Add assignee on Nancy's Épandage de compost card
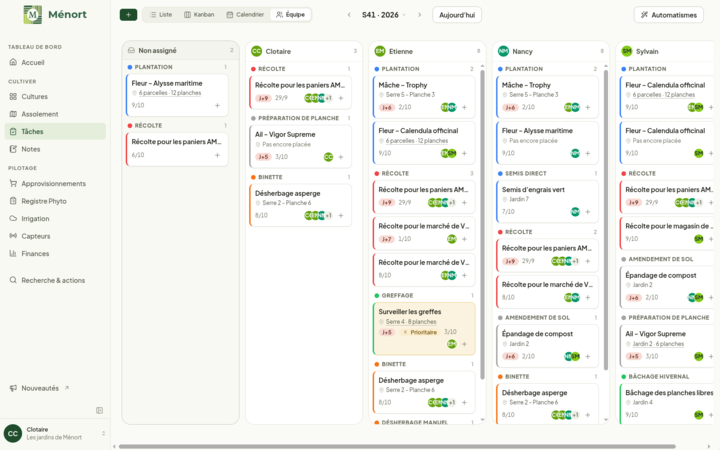 (588, 356)
